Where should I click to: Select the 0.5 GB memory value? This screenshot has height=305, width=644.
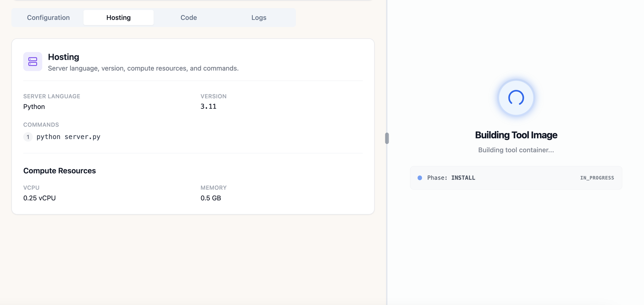(x=211, y=198)
